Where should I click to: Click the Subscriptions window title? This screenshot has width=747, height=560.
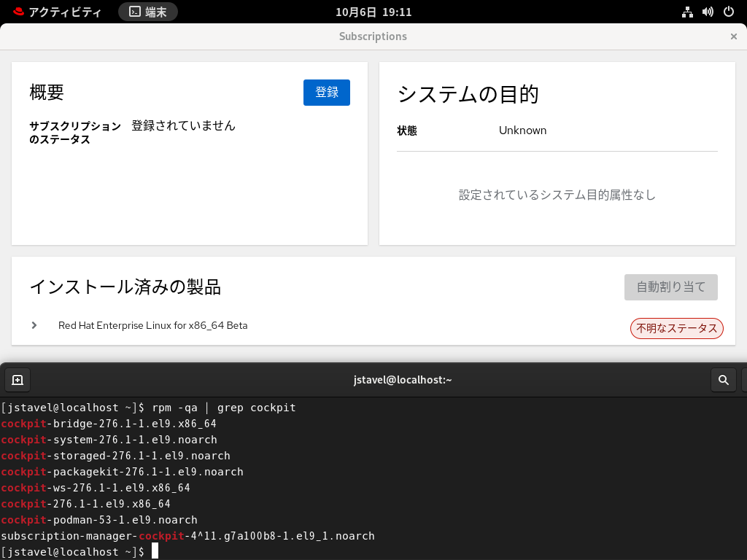373,36
